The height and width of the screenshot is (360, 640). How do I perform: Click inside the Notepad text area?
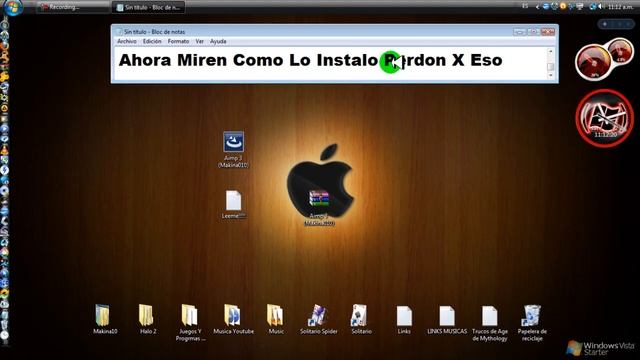coord(330,64)
